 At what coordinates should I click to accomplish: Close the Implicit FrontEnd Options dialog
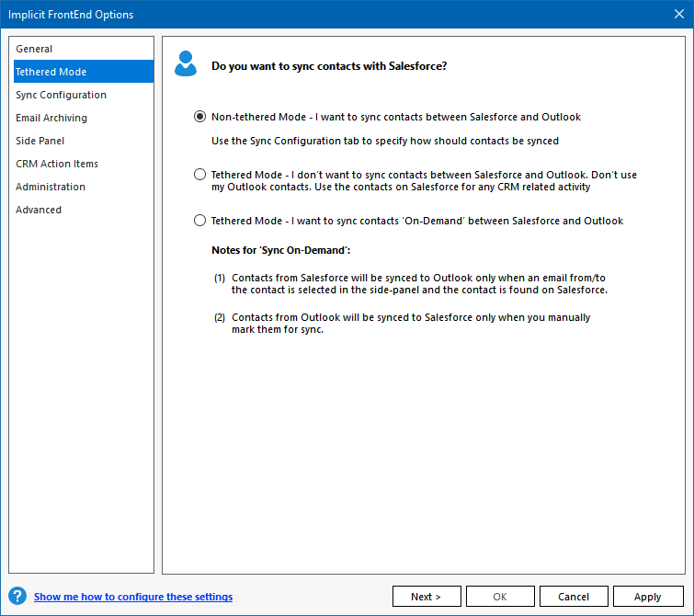679,14
